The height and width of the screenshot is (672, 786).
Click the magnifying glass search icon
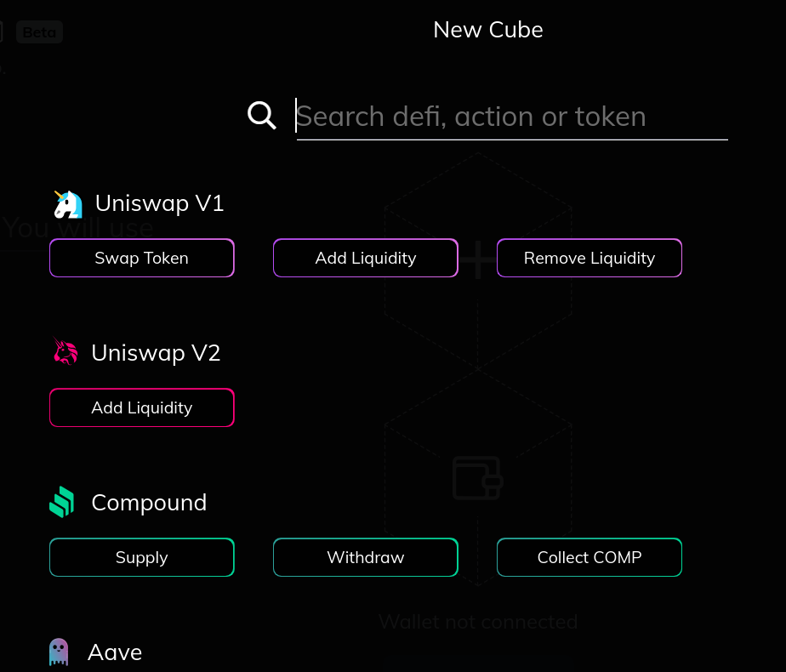262,115
